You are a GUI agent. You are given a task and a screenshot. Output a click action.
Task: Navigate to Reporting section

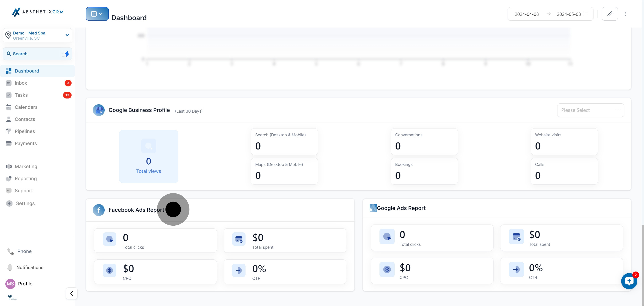pyautogui.click(x=25, y=178)
